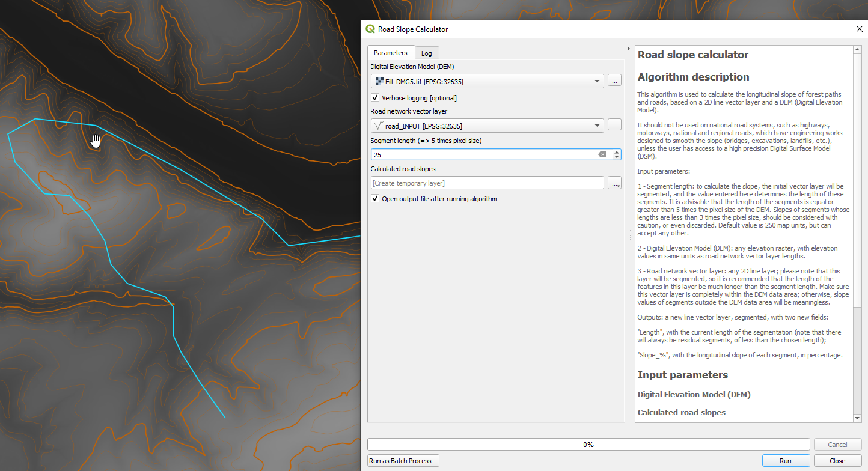Click the 'Input parameters' bold heading

682,375
